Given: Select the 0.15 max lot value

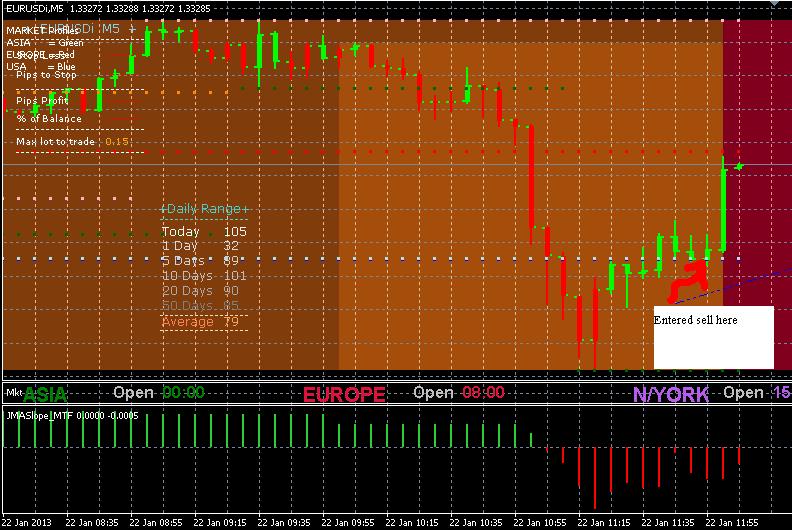Looking at the screenshot, I should (117, 141).
